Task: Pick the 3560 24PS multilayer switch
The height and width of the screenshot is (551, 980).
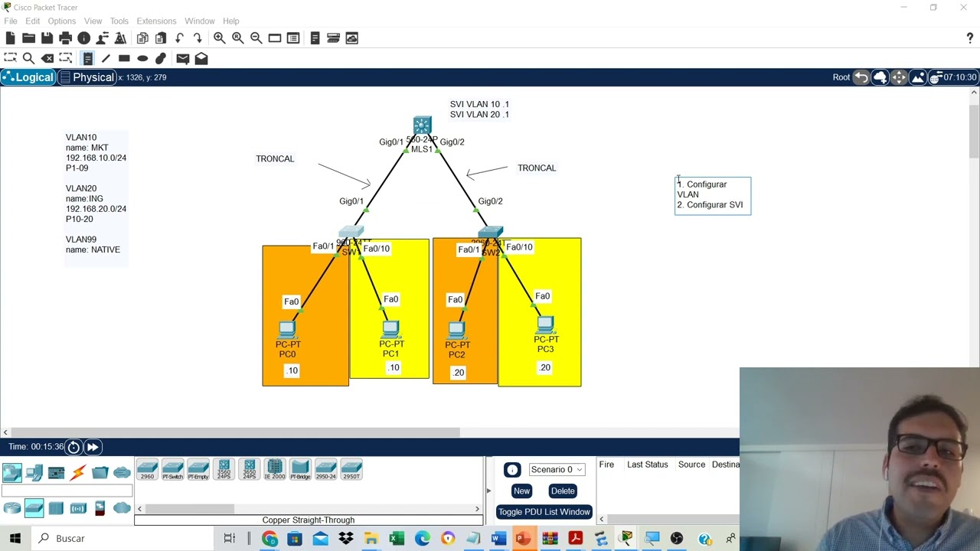Action: pos(224,470)
